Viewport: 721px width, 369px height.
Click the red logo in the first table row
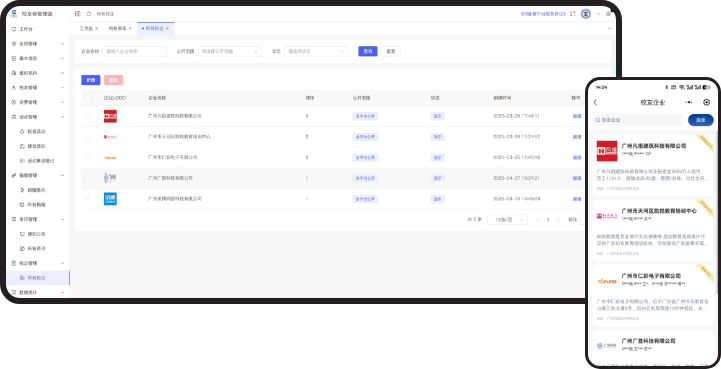click(110, 116)
